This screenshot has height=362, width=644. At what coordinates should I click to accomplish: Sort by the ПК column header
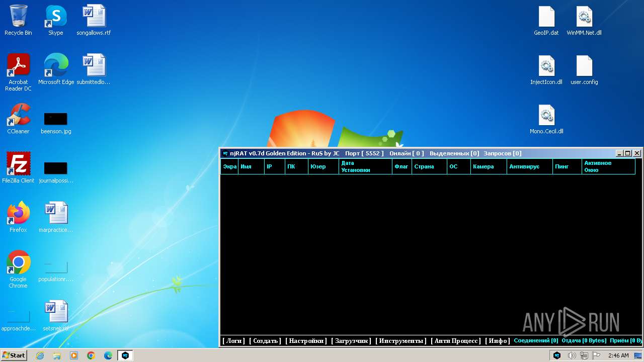tap(296, 166)
